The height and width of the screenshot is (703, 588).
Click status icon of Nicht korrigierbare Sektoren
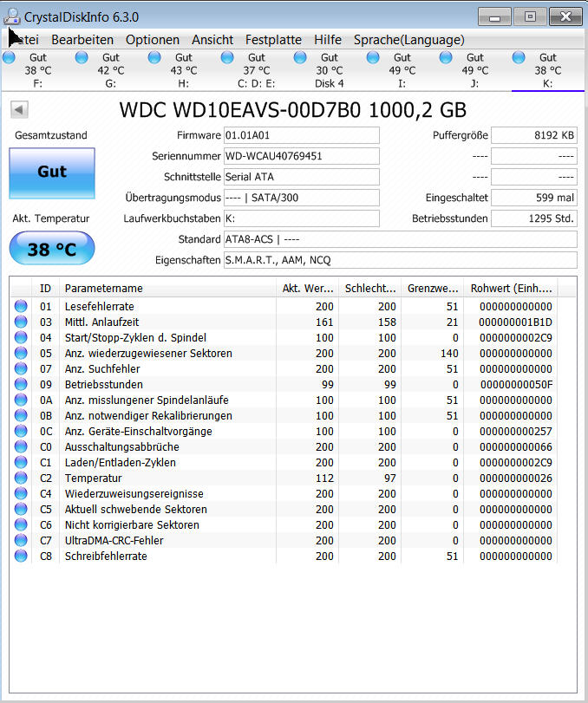[21, 524]
